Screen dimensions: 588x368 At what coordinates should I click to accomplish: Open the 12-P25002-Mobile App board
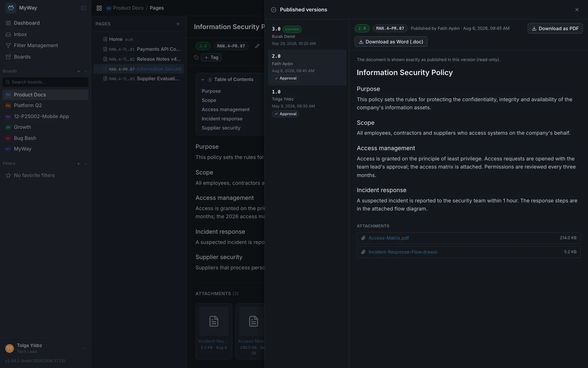coord(45,116)
